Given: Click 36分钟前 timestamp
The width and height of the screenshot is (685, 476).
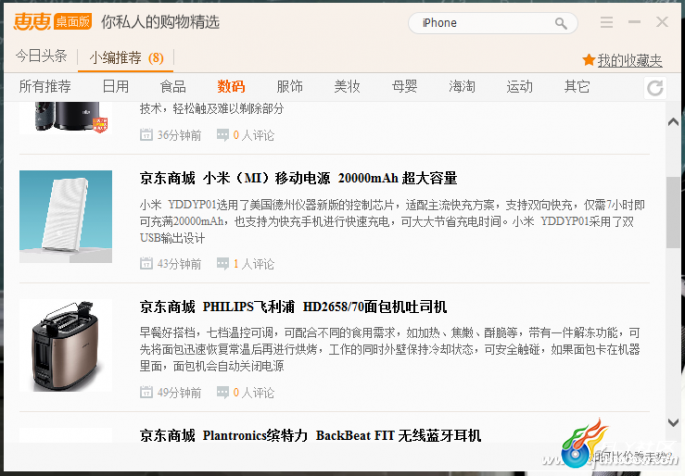Looking at the screenshot, I should 179,135.
